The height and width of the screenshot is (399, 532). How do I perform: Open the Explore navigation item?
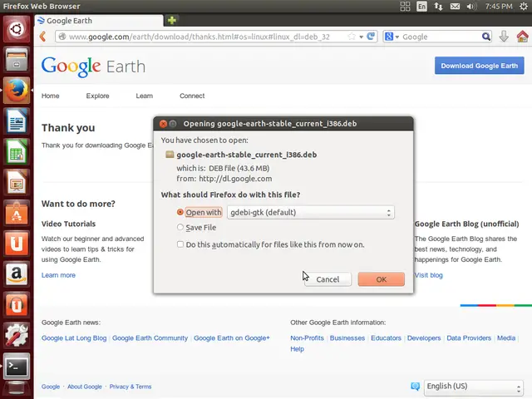click(98, 96)
